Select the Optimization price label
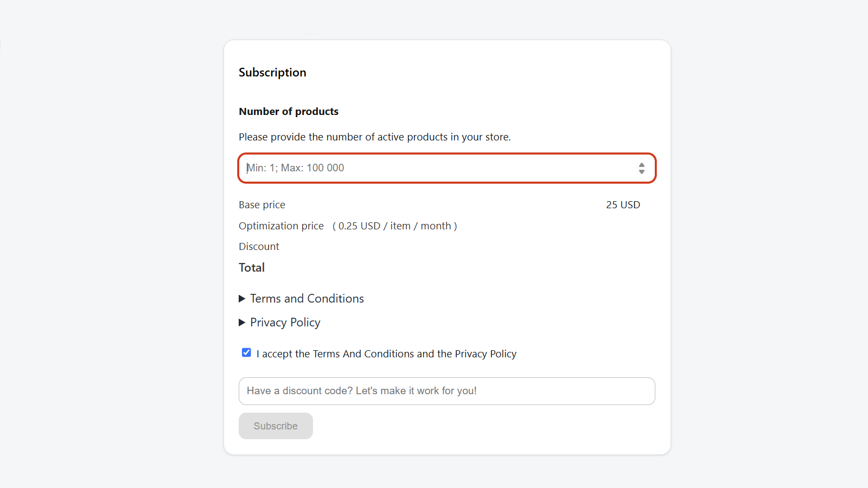The image size is (868, 488). pyautogui.click(x=281, y=226)
